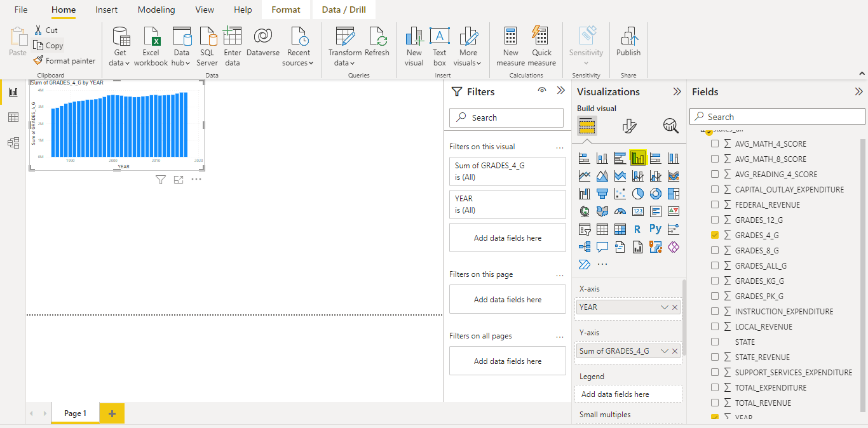Create a New measure

(x=510, y=44)
